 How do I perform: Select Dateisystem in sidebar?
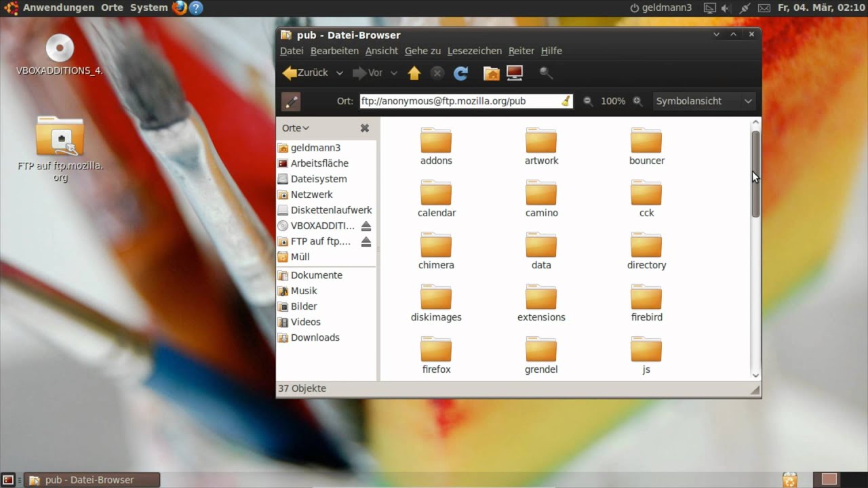pyautogui.click(x=325, y=179)
